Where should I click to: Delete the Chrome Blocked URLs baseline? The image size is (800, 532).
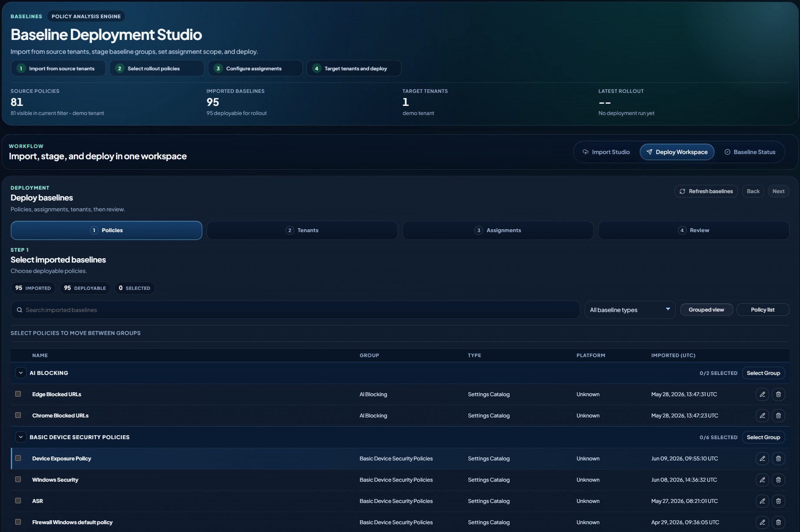click(x=778, y=416)
